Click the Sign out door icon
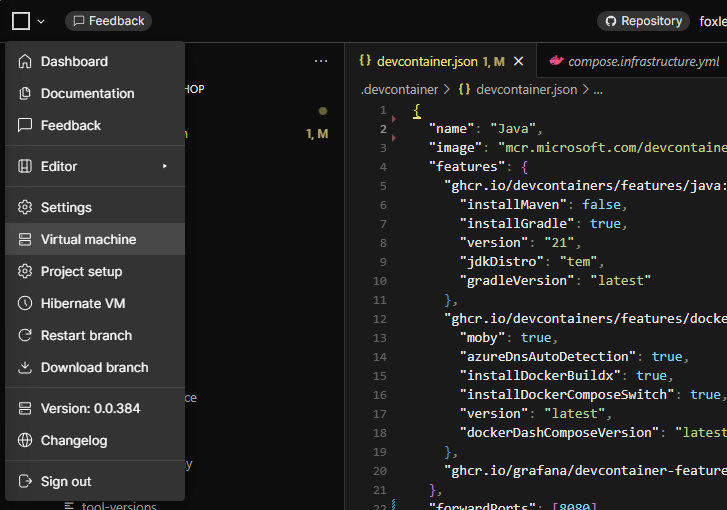Viewport: 727px width, 510px height. 25,481
